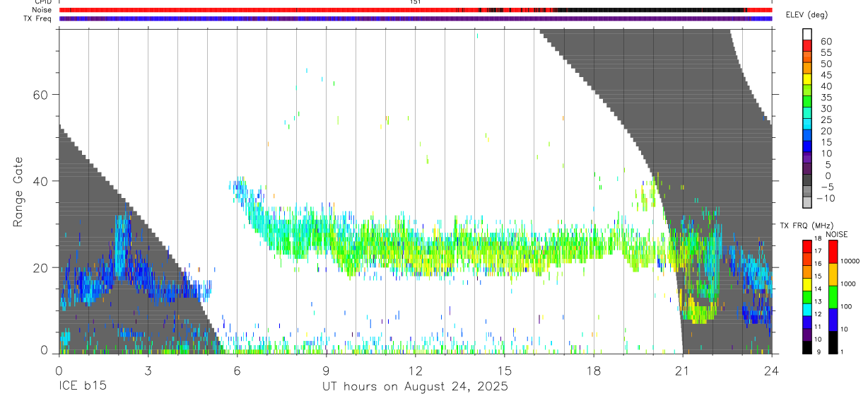
Task: Click the x-axis tick label 15
Action: coord(504,370)
